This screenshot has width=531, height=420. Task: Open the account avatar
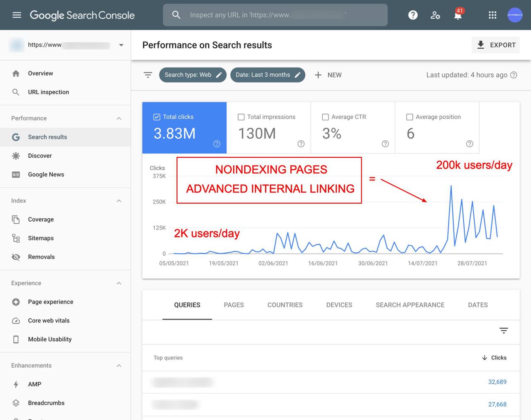[515, 15]
